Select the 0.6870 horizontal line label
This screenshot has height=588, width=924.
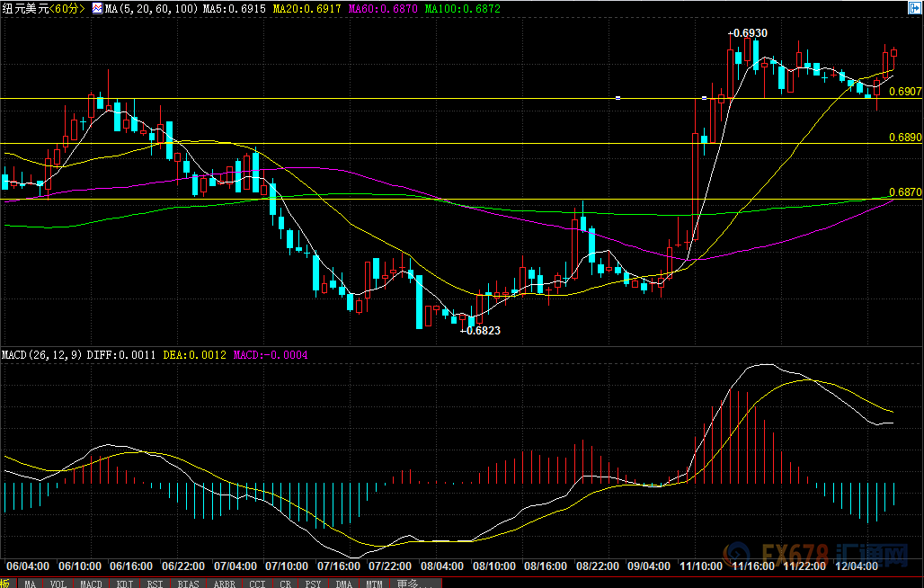[x=905, y=192]
